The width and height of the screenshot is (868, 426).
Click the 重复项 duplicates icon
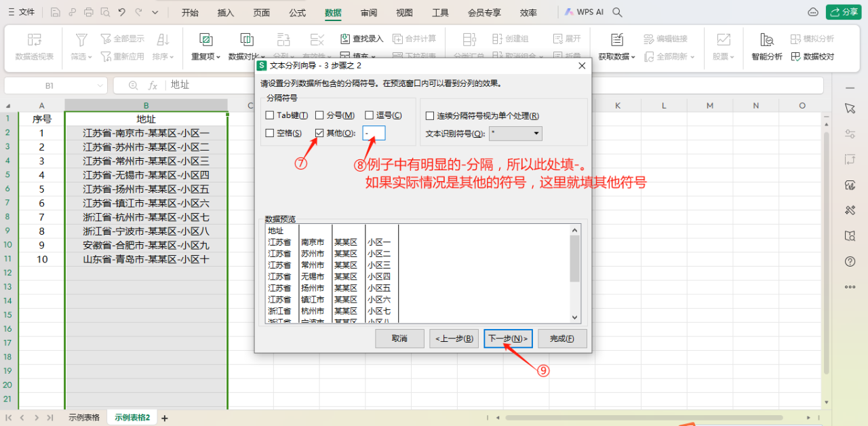pos(205,39)
